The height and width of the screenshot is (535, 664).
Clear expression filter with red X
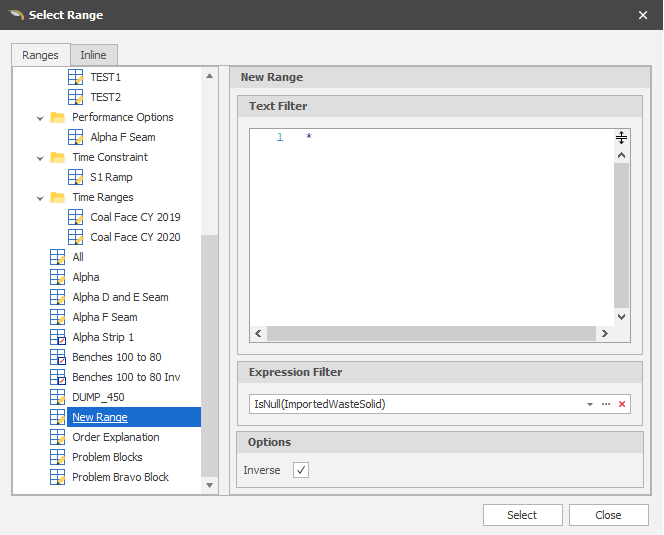622,404
